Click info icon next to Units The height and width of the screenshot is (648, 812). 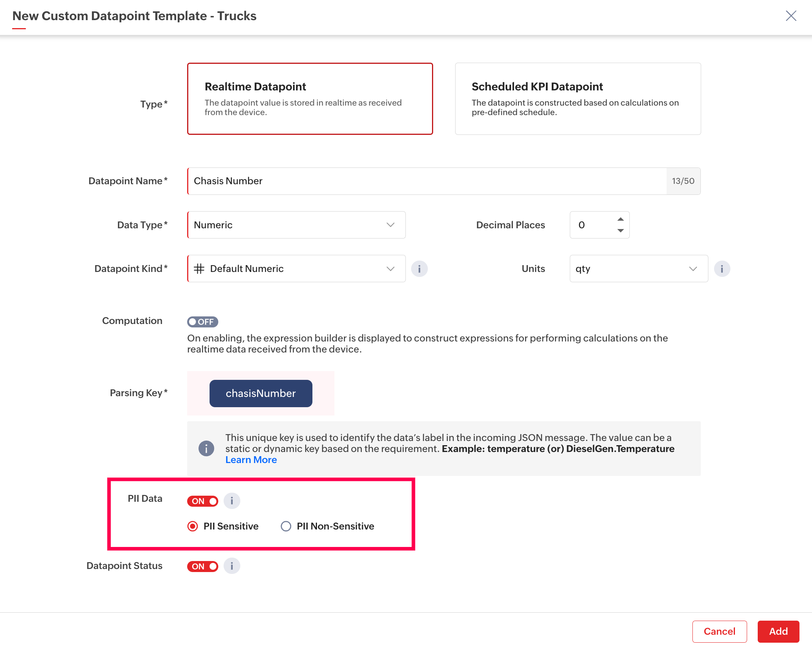pos(722,269)
